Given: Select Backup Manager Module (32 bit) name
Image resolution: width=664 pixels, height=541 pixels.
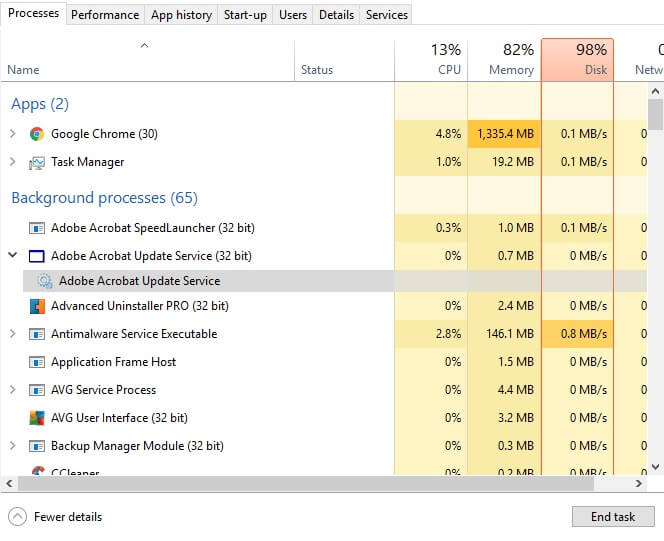Looking at the screenshot, I should [x=137, y=446].
